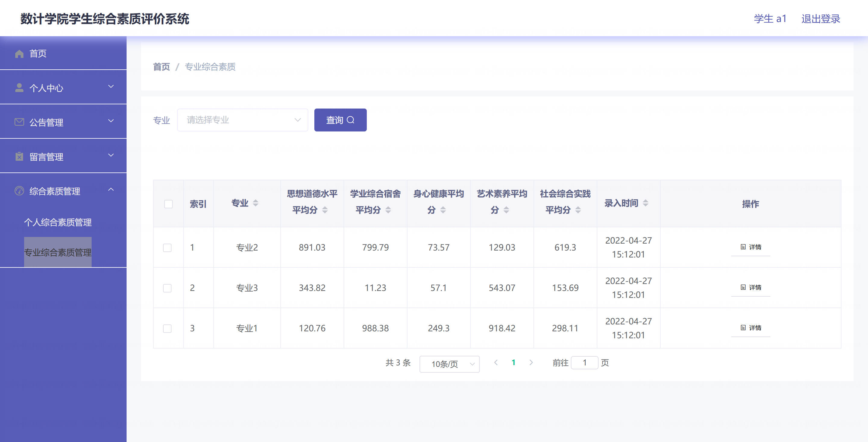868x442 pixels.
Task: Open 留言管理 sidebar menu
Action: tap(63, 156)
